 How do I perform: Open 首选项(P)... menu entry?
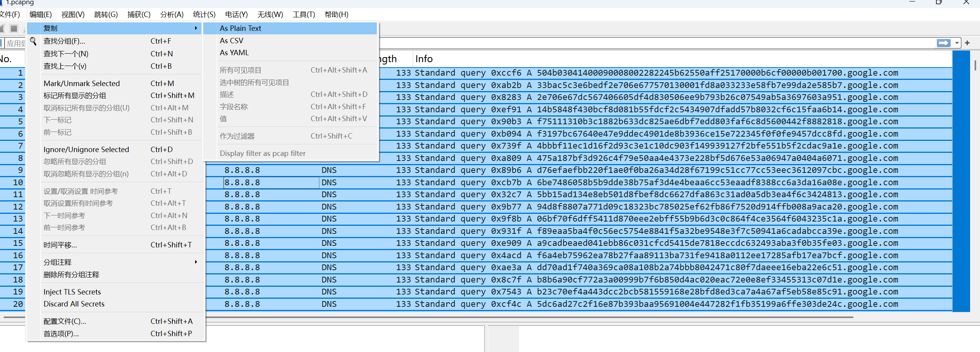(114, 333)
